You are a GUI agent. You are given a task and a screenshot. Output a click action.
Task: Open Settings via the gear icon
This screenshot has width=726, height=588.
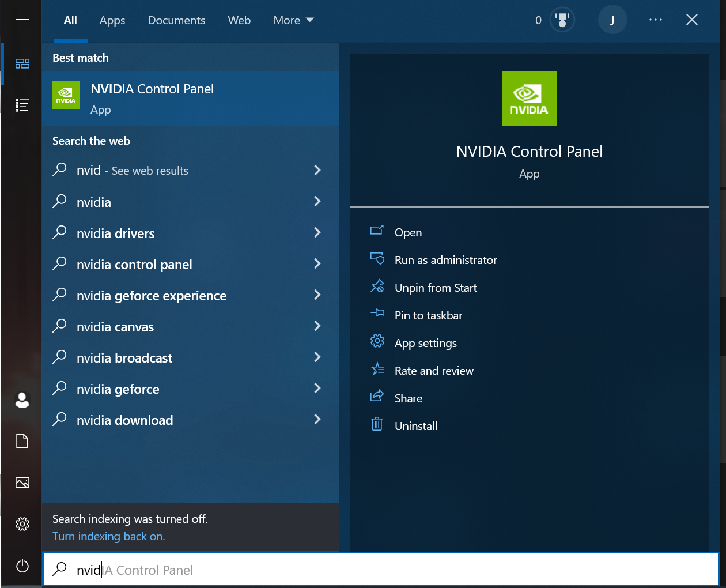coord(22,523)
